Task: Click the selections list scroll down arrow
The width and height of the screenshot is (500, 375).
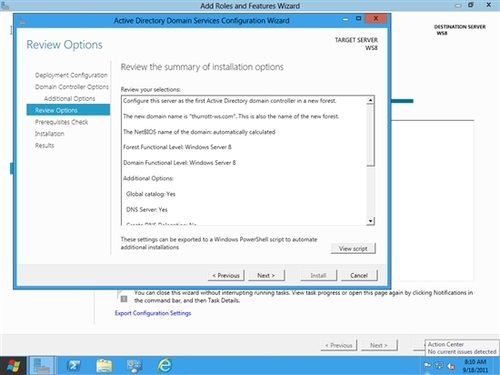Action: tap(370, 221)
